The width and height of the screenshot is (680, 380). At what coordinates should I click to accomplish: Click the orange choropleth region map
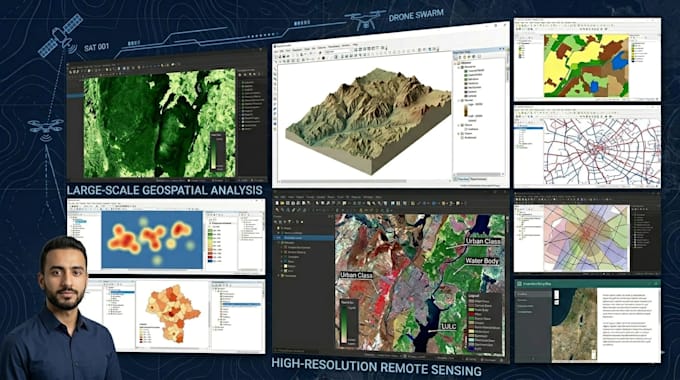(173, 313)
